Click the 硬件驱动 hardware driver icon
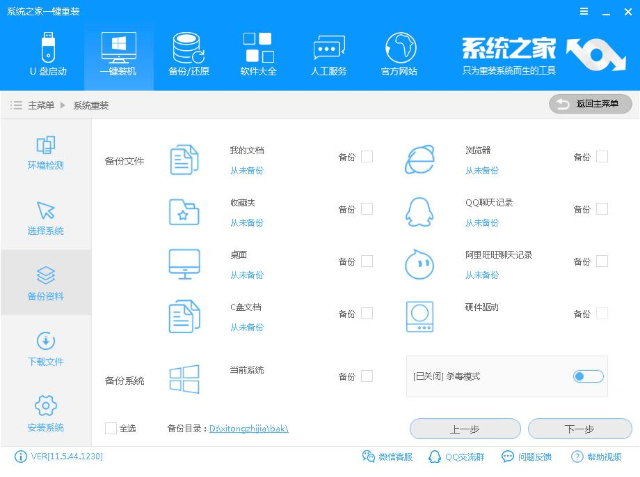The image size is (640, 477). click(420, 317)
